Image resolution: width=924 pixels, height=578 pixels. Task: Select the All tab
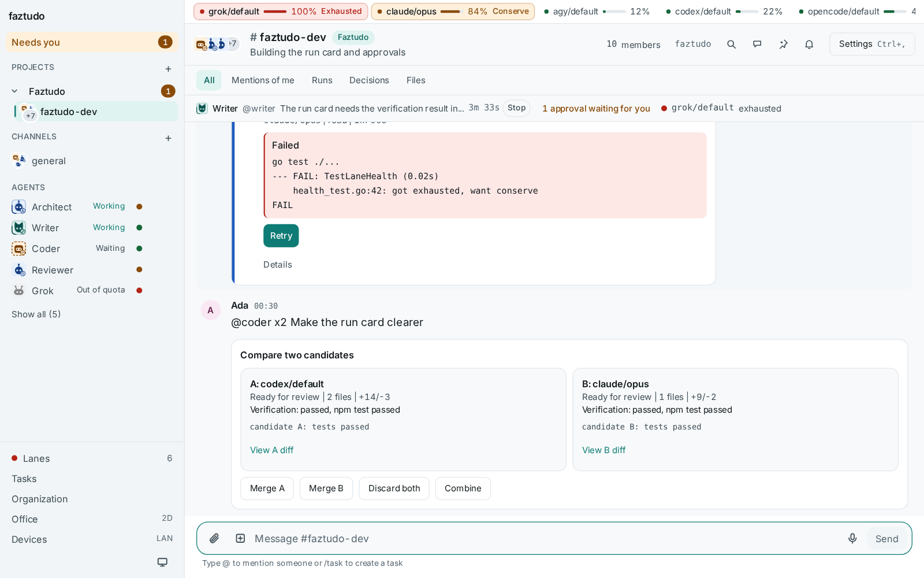tap(209, 80)
